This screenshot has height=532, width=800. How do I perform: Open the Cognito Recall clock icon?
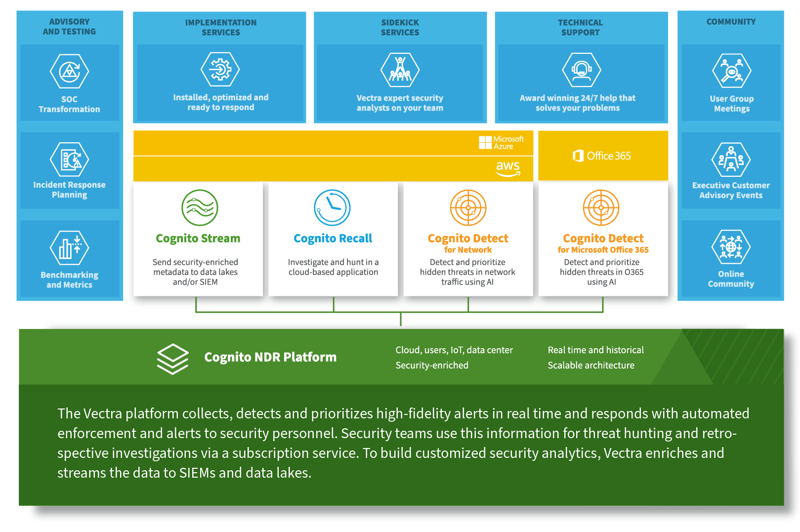pyautogui.click(x=332, y=207)
